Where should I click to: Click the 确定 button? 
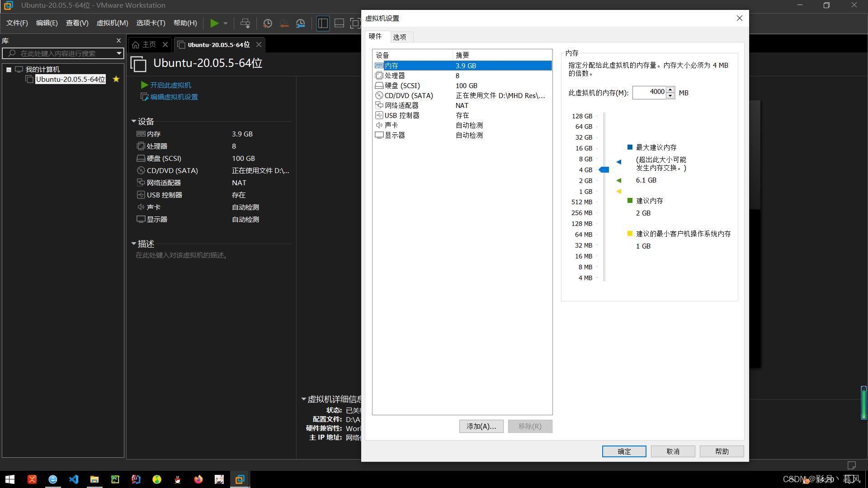pyautogui.click(x=624, y=451)
